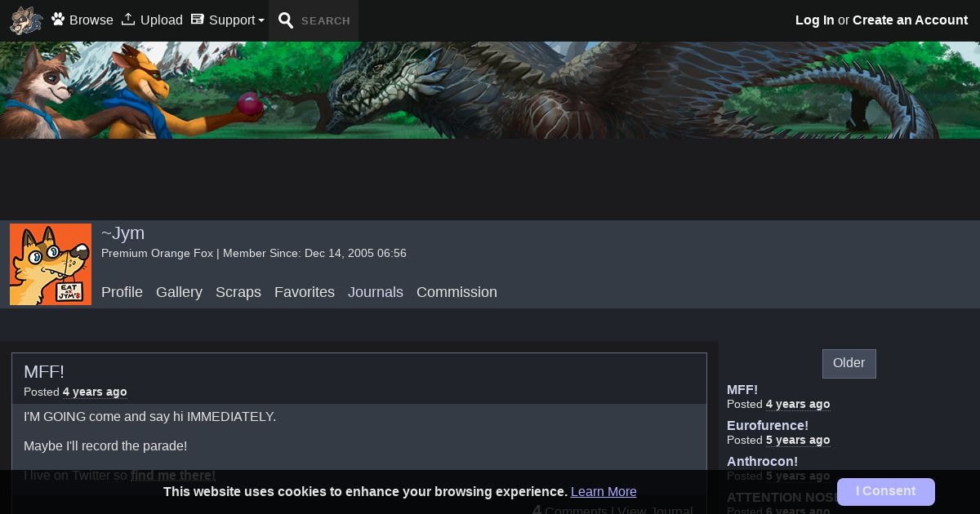This screenshot has width=980, height=514.
Task: Click the magnifying glass search icon
Action: [x=286, y=20]
